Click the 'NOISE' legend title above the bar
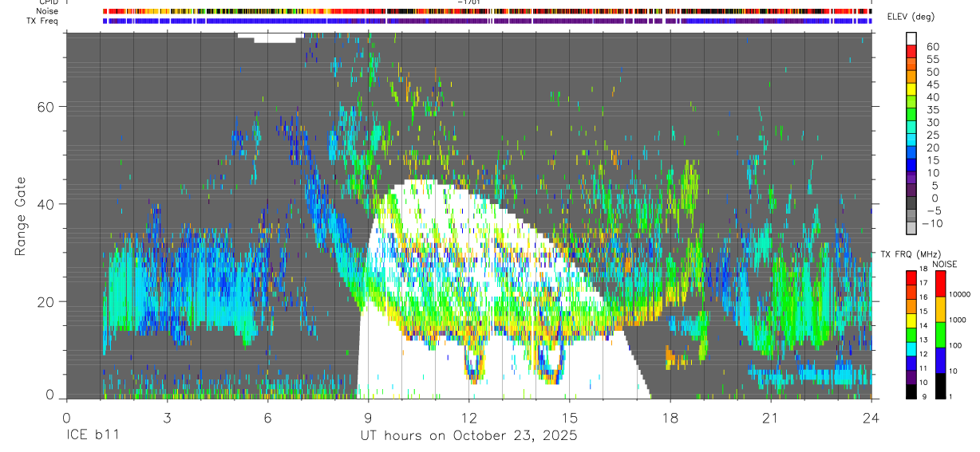 click(x=943, y=264)
